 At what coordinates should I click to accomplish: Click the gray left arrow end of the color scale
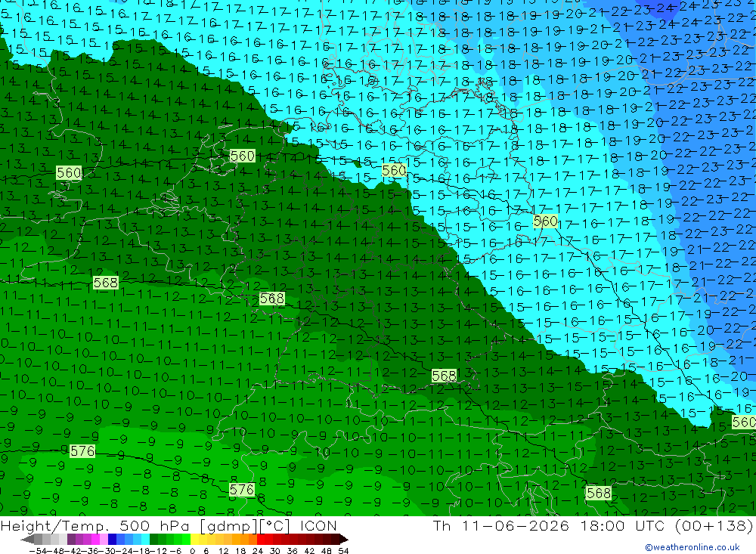point(27,540)
